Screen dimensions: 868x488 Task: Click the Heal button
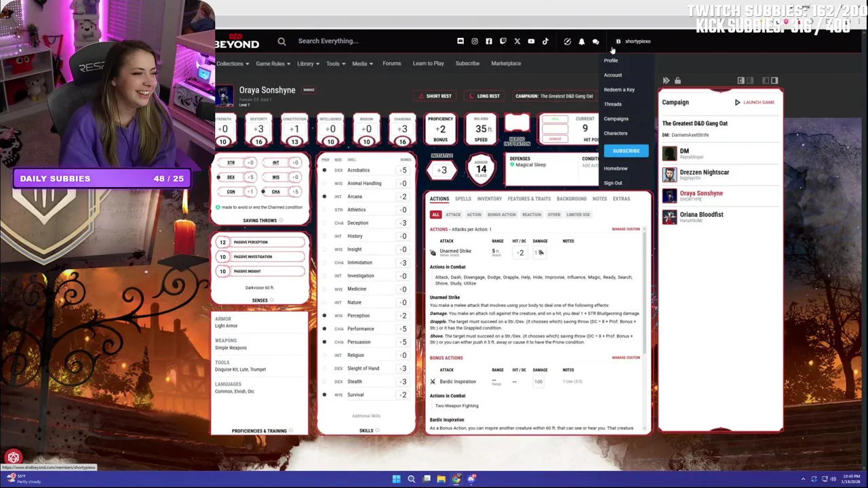tap(555, 119)
